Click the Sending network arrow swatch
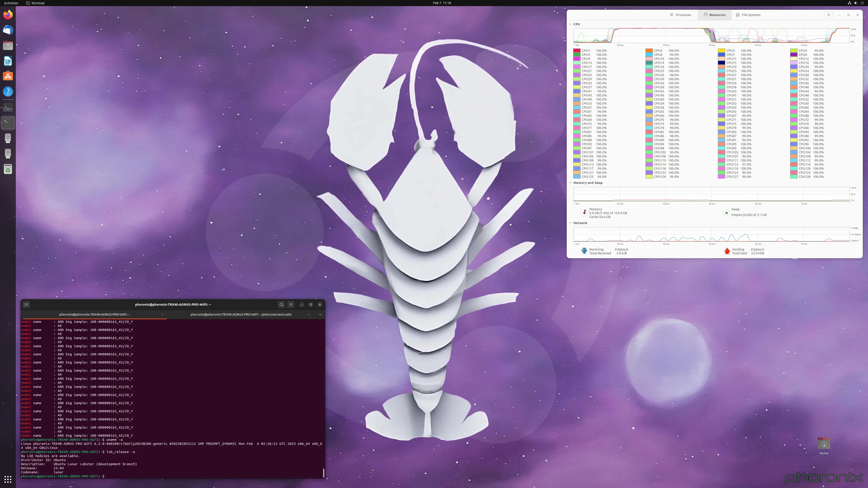This screenshot has width=868, height=488. 727,251
